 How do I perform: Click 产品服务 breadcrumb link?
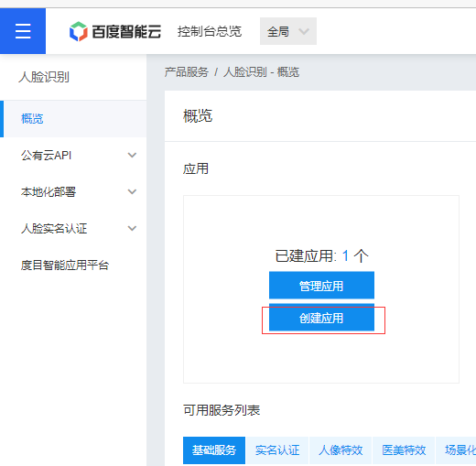pos(187,72)
